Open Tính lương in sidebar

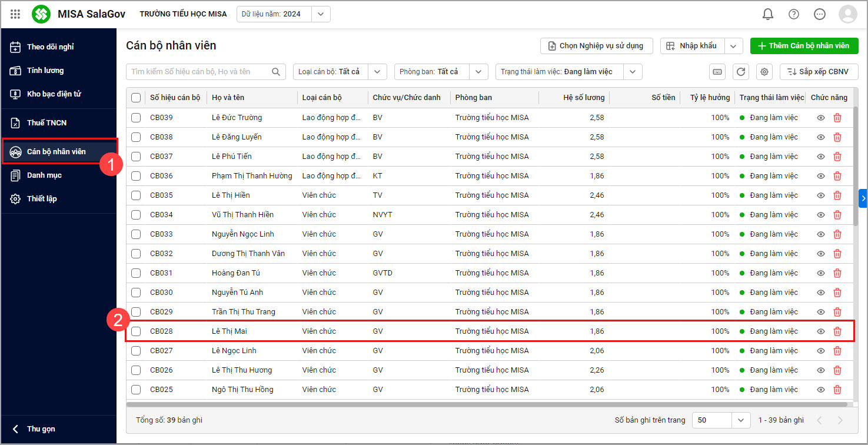tap(58, 71)
